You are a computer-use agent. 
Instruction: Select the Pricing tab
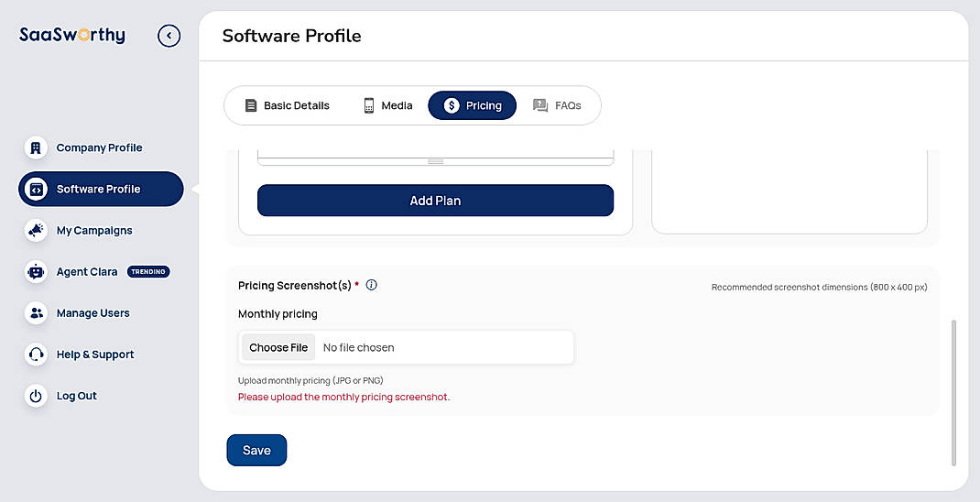[472, 105]
